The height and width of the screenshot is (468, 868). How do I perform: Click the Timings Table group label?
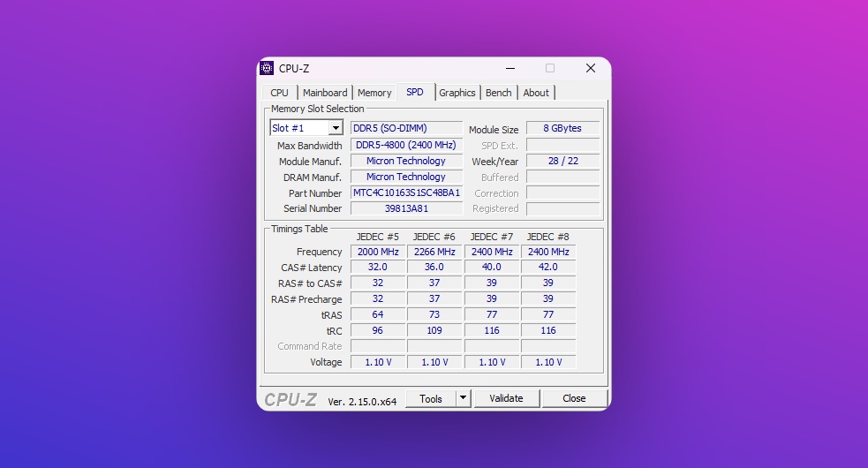(x=299, y=229)
